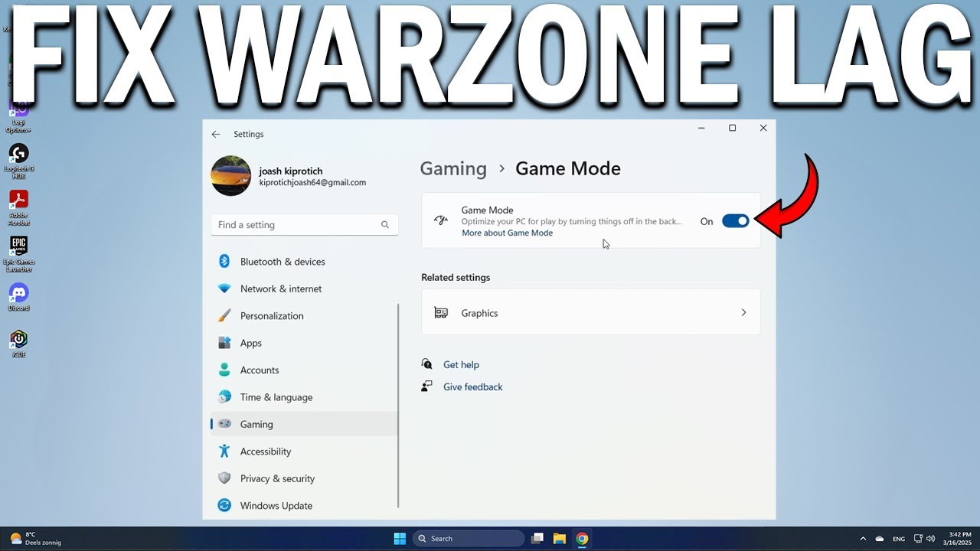Click the Network wifi icon
This screenshot has height=551, width=980.
coord(224,289)
